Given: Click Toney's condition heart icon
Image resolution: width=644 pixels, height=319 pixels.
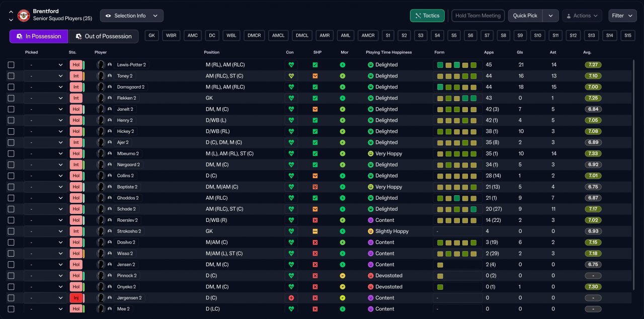Looking at the screenshot, I should click(291, 76).
